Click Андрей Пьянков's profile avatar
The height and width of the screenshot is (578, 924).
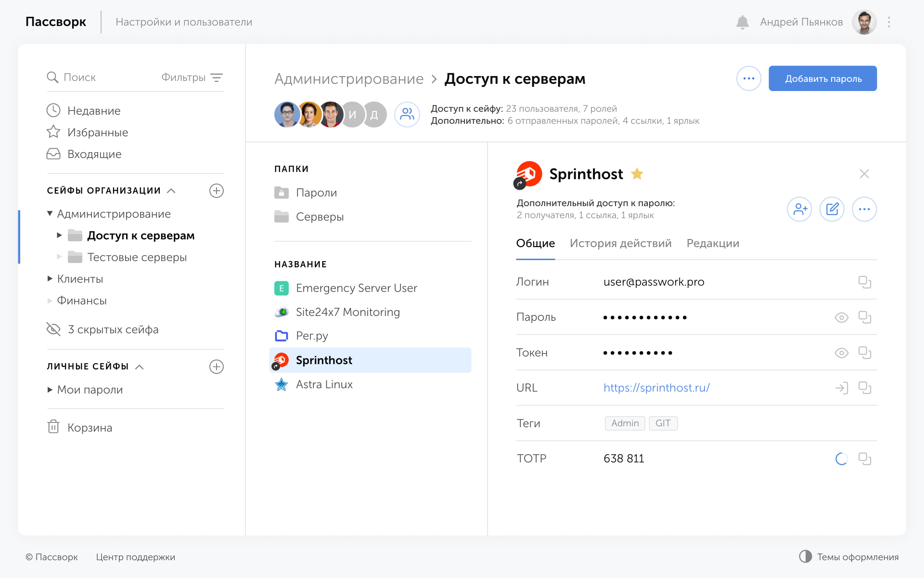coord(864,22)
